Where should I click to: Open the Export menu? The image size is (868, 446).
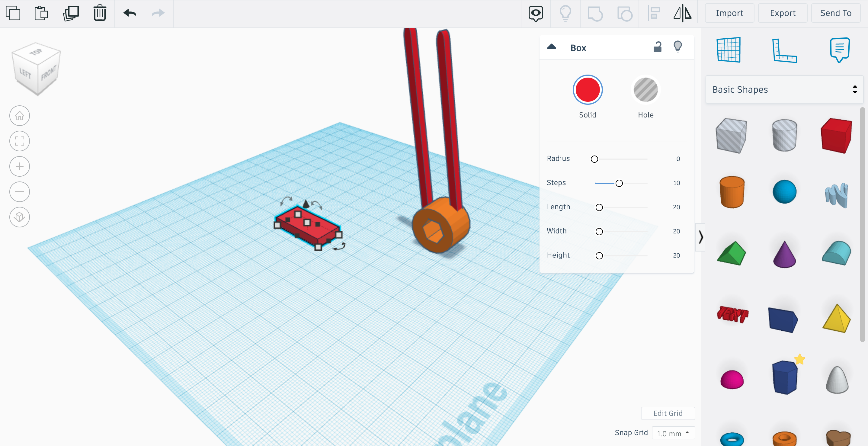point(783,13)
